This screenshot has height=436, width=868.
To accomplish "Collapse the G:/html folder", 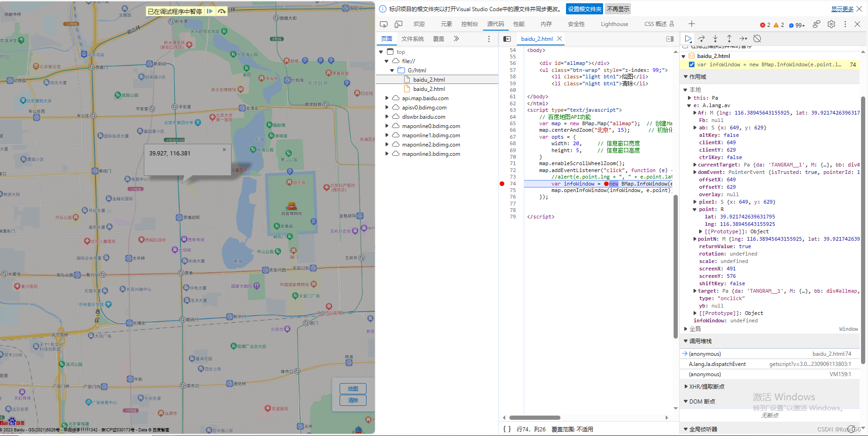I will coord(392,71).
